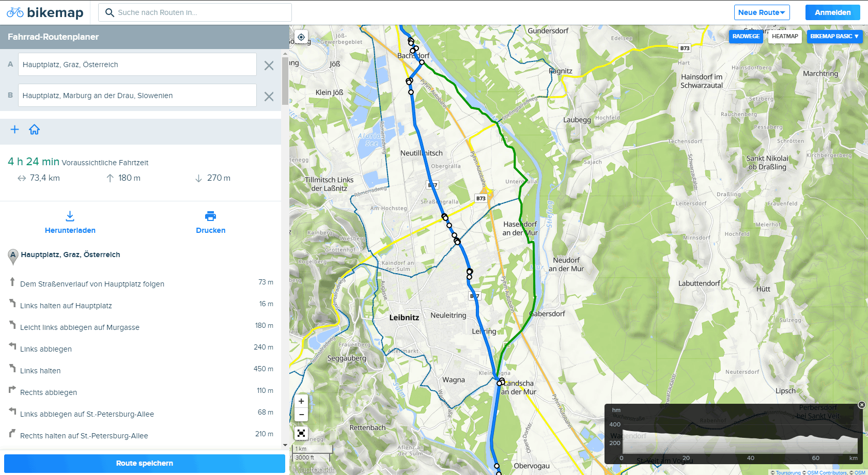Open the Neue Route dropdown
This screenshot has height=475, width=868.
pyautogui.click(x=762, y=12)
